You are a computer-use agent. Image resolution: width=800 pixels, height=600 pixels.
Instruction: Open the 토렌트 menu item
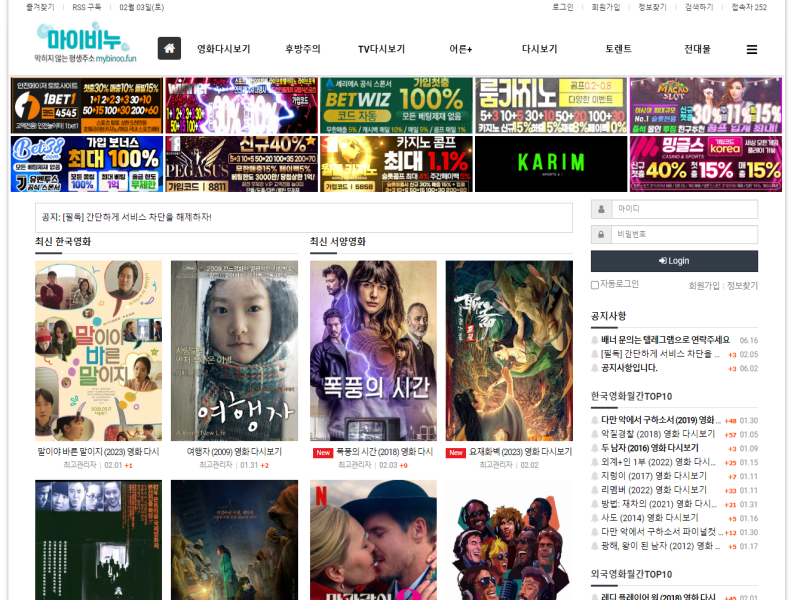pos(618,49)
